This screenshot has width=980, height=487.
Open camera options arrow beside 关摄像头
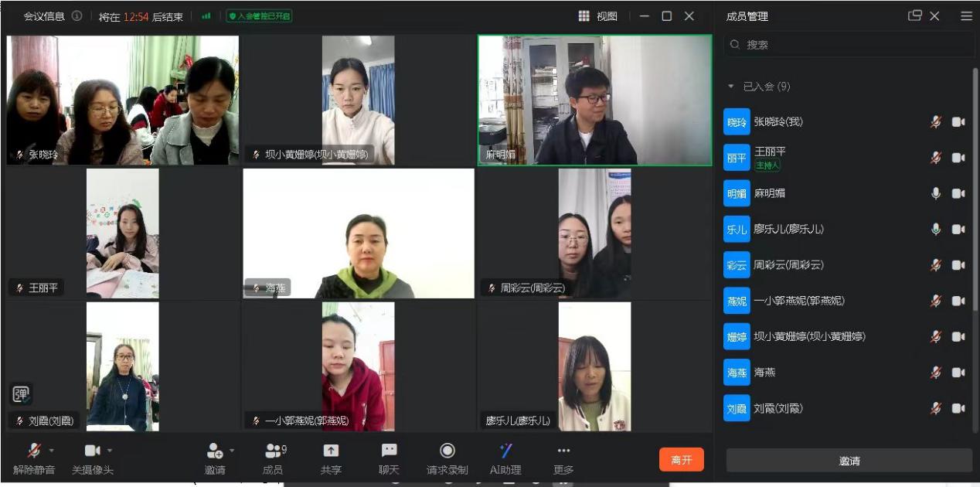pyautogui.click(x=110, y=450)
